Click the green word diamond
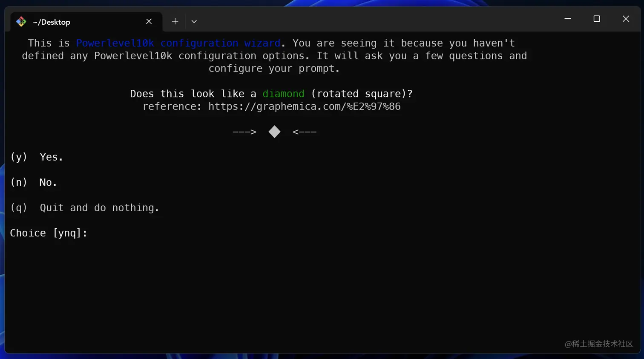 click(283, 94)
